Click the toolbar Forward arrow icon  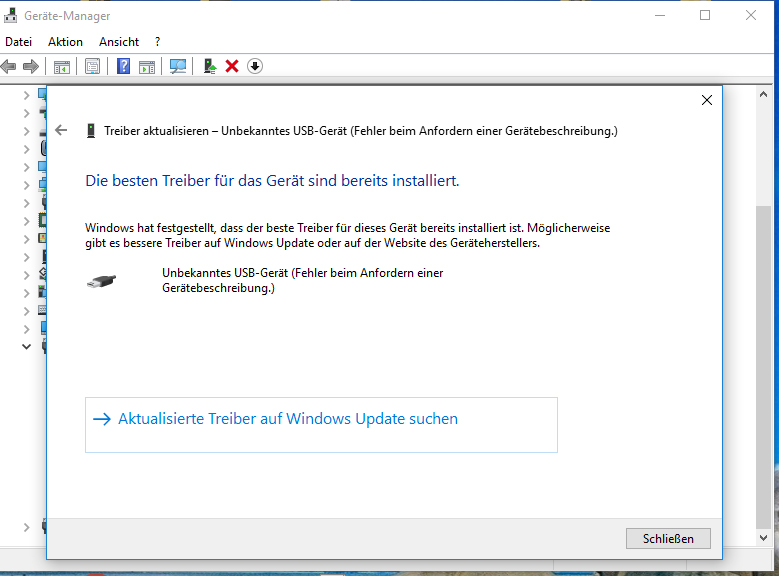[31, 66]
